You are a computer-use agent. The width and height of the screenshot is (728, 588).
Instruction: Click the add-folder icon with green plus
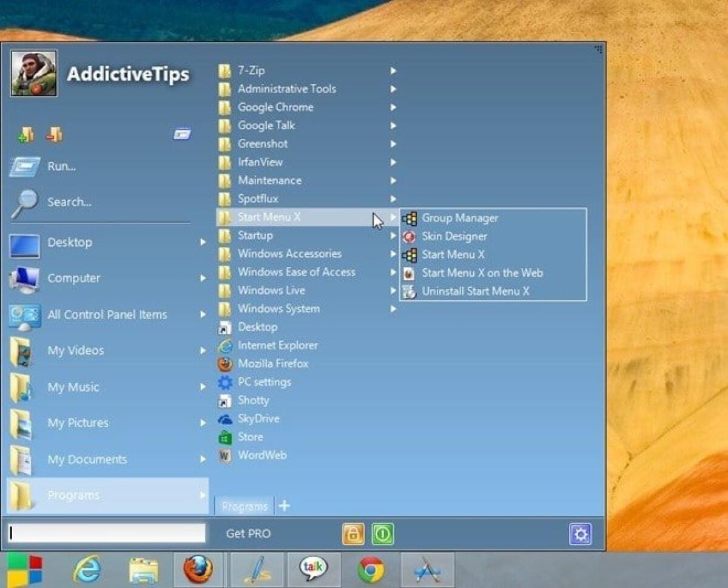[25, 134]
